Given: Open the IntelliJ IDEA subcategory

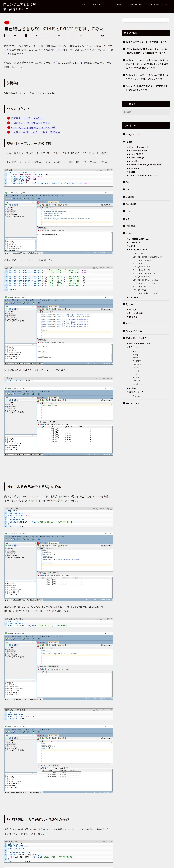Looking at the screenshot, I should coord(138,253).
